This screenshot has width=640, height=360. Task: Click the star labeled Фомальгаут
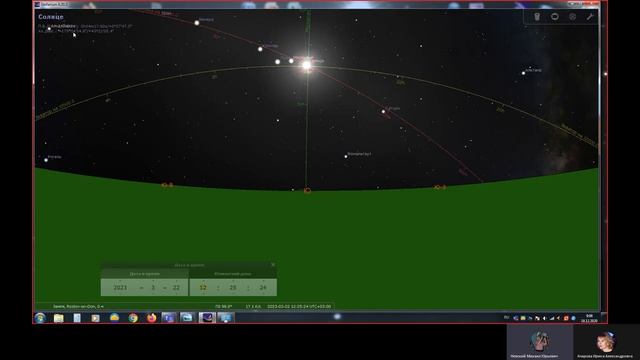pyautogui.click(x=346, y=156)
